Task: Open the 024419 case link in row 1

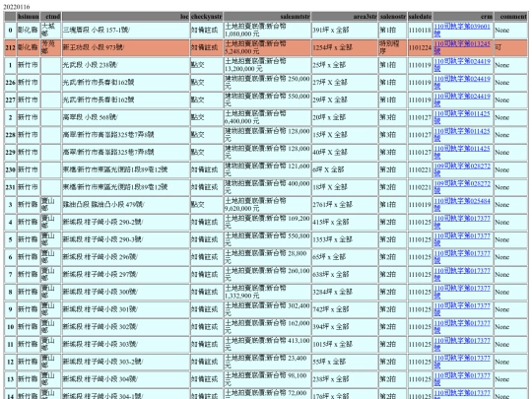Action: [462, 65]
